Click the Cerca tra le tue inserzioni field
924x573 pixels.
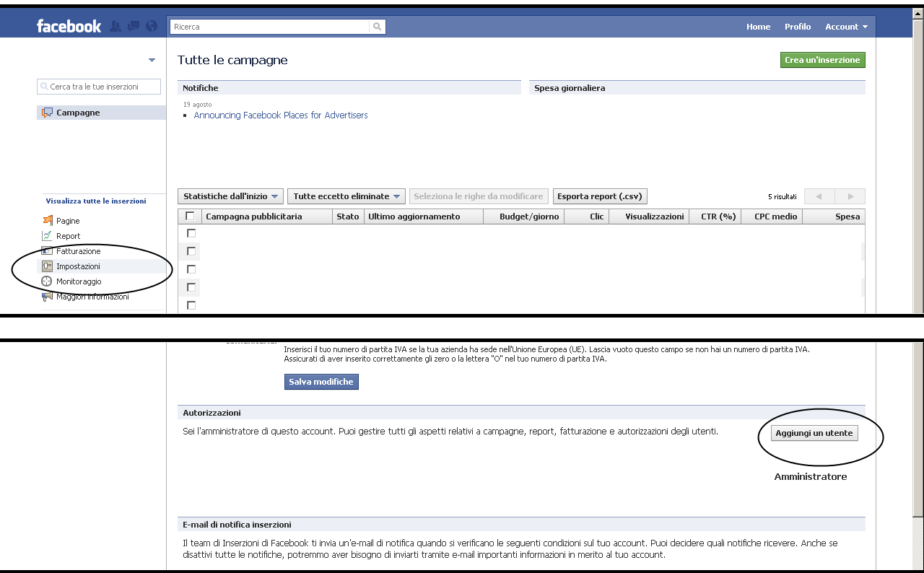coord(99,87)
